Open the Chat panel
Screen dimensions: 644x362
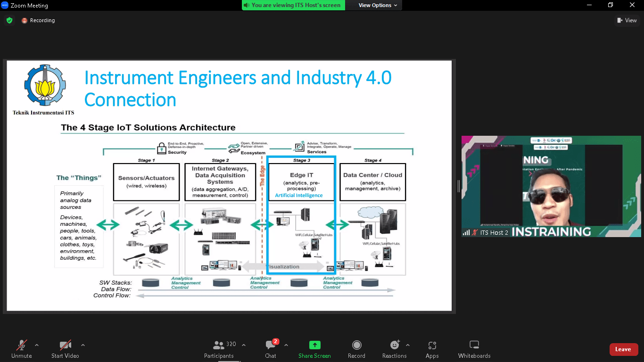click(271, 349)
